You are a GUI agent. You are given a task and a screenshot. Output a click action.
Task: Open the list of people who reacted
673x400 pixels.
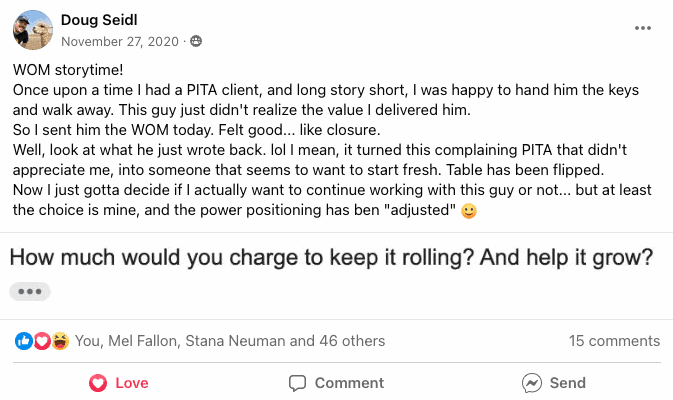click(230, 341)
